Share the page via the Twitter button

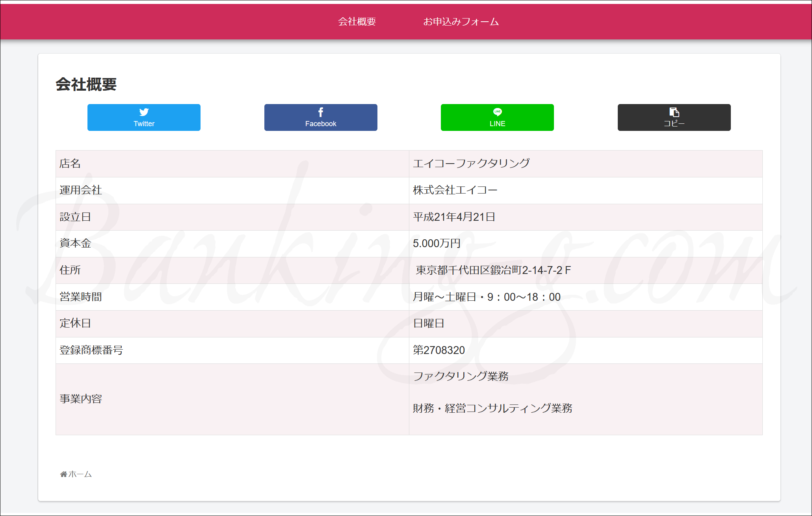point(144,118)
